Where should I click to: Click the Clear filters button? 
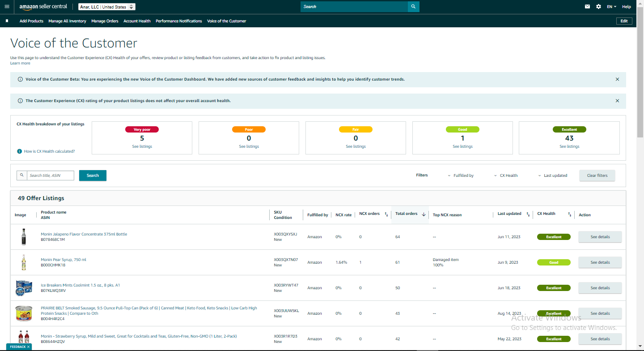597,175
